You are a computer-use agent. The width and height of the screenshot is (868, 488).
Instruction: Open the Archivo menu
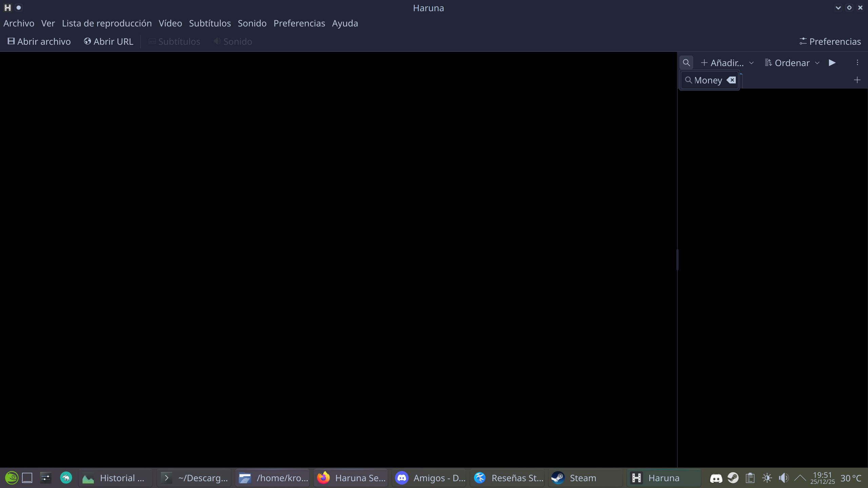click(x=19, y=23)
